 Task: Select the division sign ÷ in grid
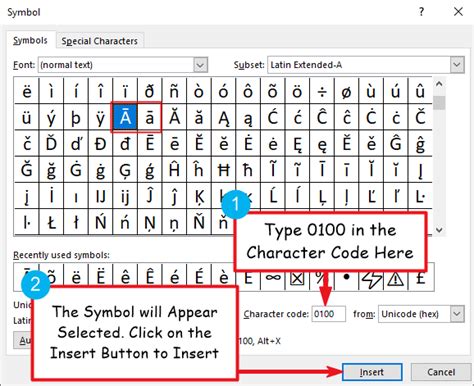[x=322, y=91]
